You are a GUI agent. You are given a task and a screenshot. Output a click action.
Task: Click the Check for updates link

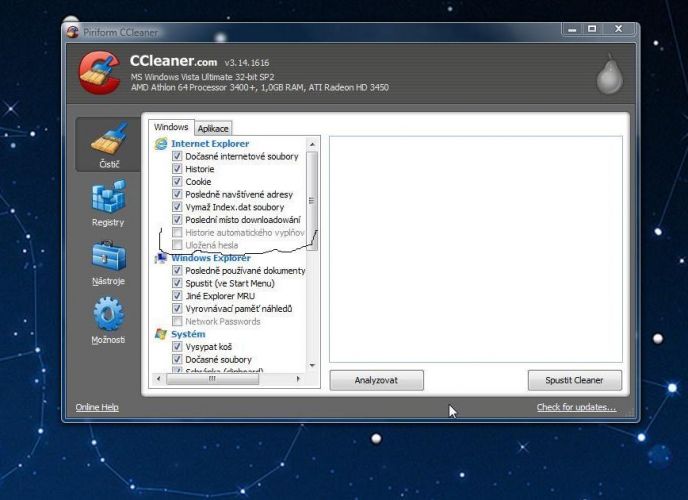coord(576,407)
